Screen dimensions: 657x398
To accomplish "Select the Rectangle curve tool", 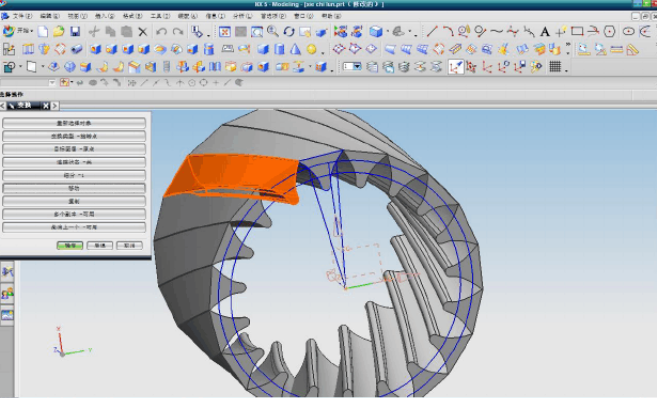I will click(577, 31).
